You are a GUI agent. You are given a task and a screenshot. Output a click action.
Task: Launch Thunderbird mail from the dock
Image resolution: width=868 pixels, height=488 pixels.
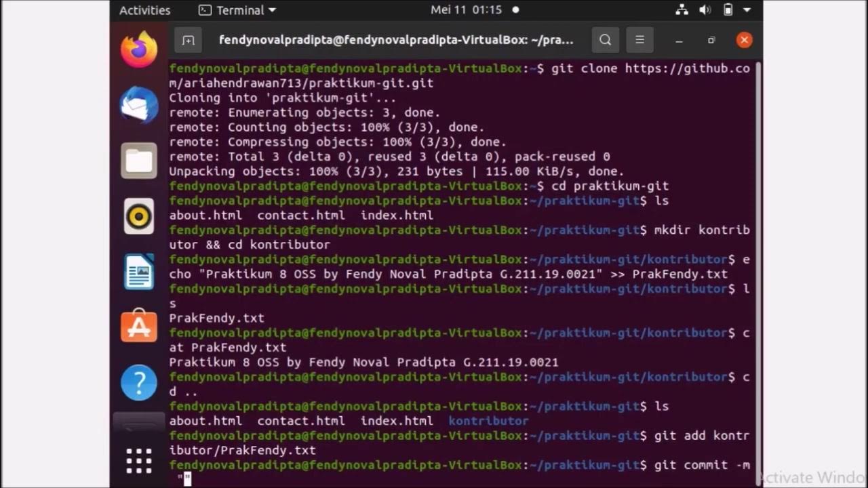point(139,105)
